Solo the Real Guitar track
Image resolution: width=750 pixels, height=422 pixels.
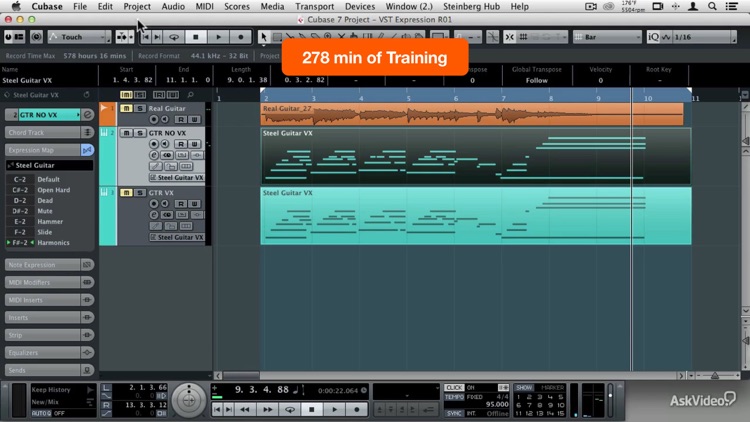pos(140,109)
